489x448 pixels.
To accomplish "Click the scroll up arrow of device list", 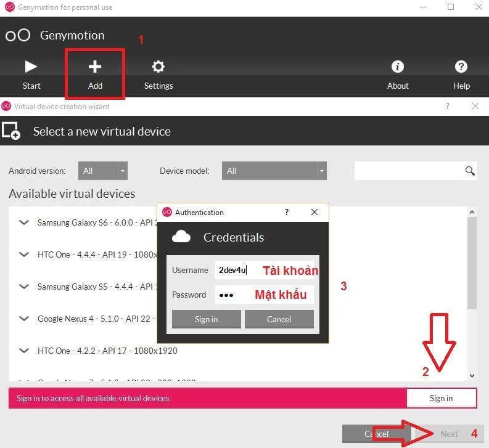I will [x=472, y=212].
